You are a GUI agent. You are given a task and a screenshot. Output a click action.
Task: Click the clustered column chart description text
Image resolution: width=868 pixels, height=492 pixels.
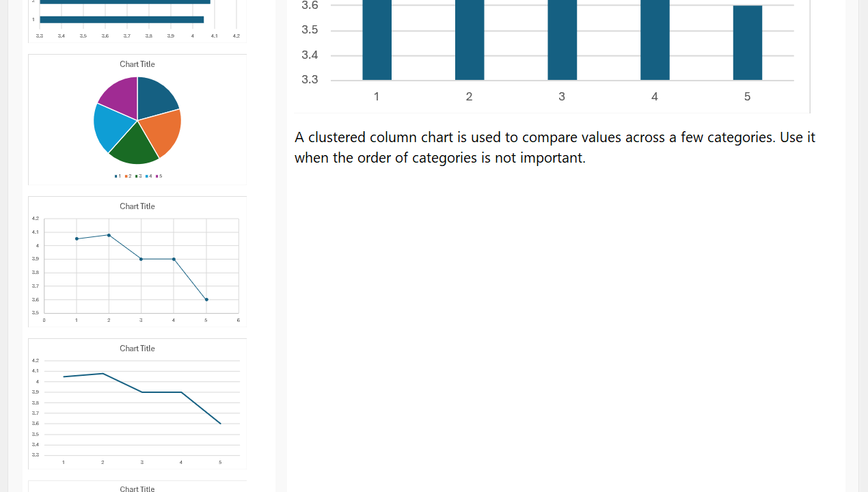(x=554, y=147)
